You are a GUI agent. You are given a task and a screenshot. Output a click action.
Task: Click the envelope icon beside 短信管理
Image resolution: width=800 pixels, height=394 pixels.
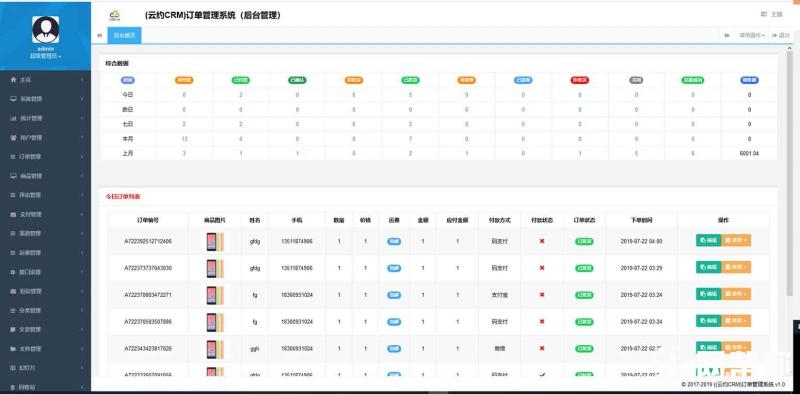tap(13, 291)
